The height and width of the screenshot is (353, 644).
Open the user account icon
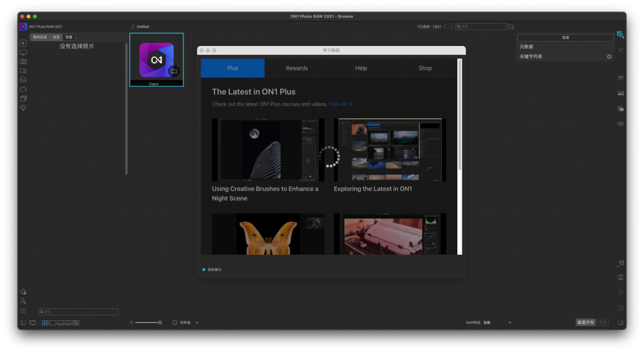click(23, 301)
